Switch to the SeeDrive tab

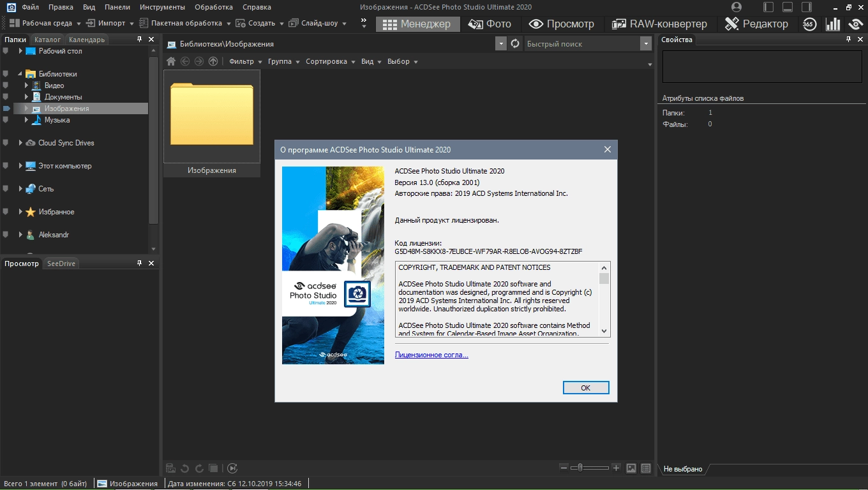[61, 264]
